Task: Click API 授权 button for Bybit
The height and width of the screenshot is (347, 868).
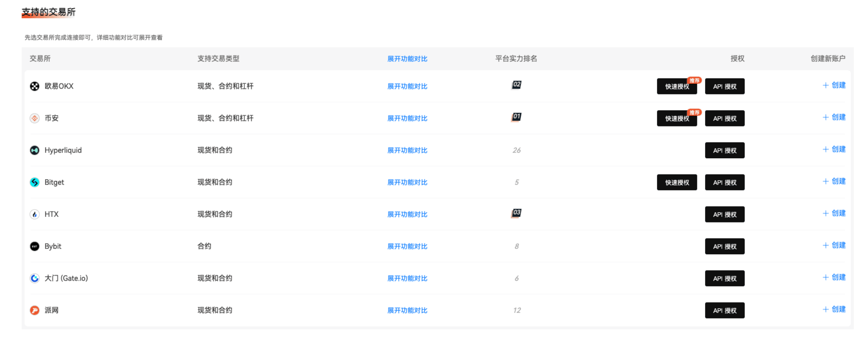Action: point(725,247)
